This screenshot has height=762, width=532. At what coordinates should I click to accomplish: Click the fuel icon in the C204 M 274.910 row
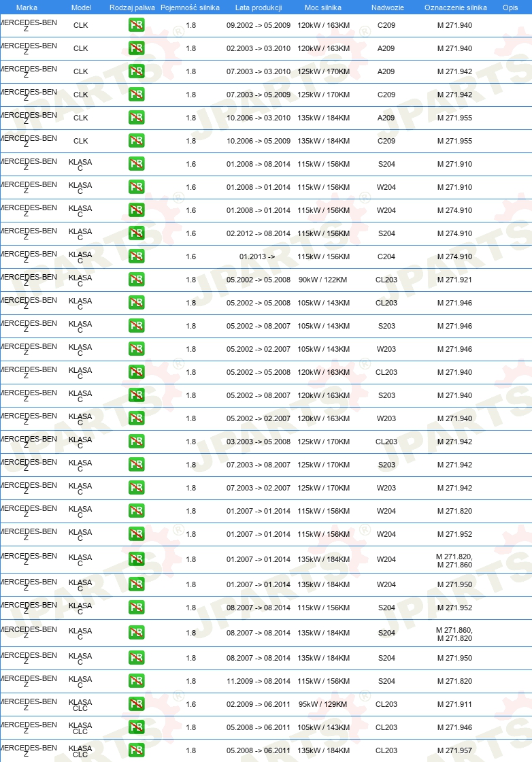pos(137,256)
